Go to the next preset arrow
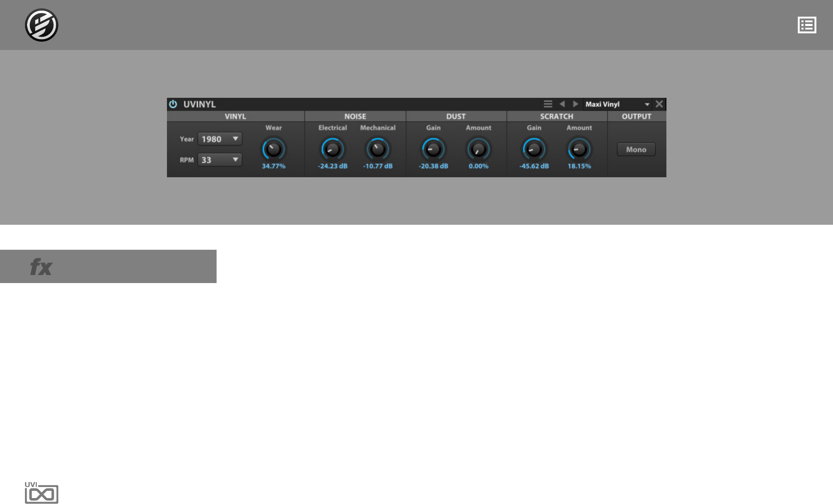 tap(575, 104)
